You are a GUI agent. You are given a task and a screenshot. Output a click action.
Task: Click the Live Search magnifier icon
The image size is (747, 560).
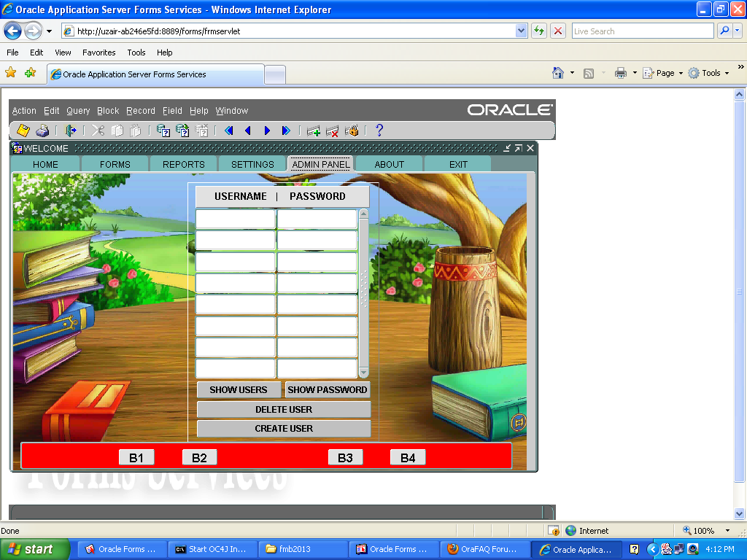[x=724, y=31]
